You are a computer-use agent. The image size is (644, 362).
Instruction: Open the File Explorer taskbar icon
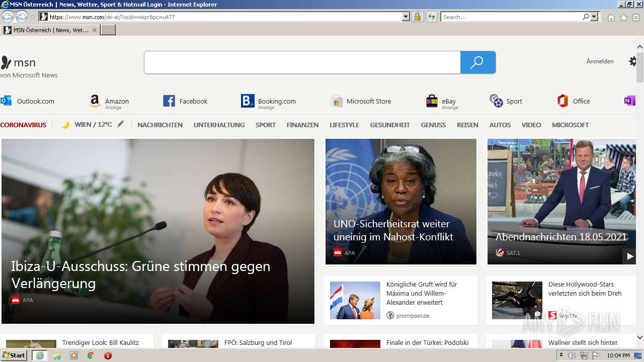57,355
